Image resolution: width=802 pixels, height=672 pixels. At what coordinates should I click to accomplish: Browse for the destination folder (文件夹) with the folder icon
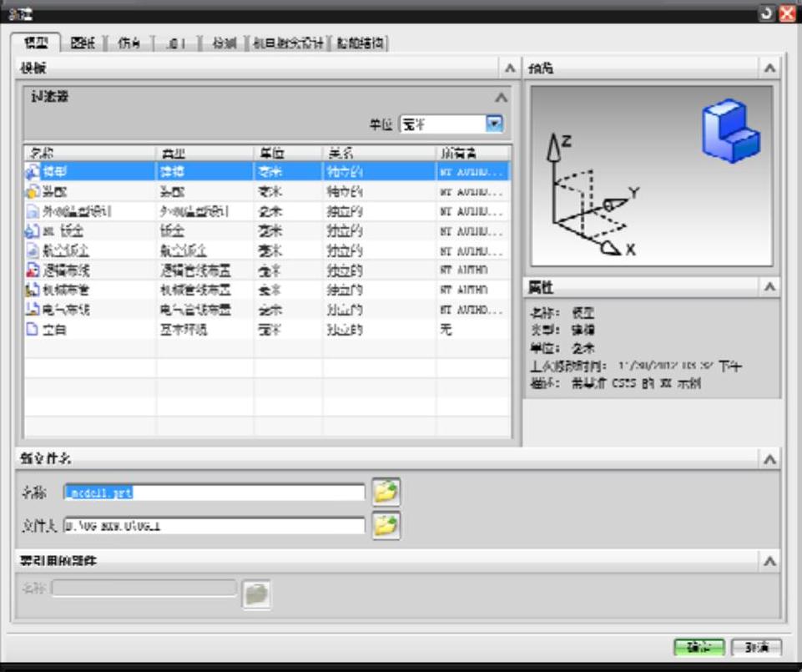point(386,526)
